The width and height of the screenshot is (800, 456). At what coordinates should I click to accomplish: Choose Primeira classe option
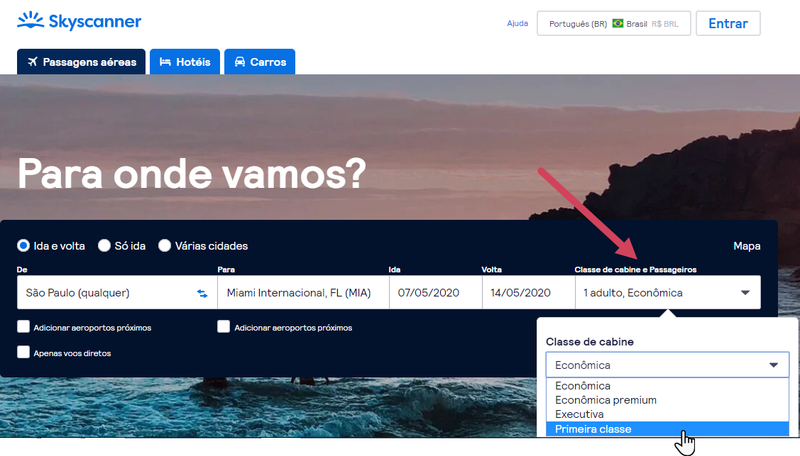(x=667, y=429)
